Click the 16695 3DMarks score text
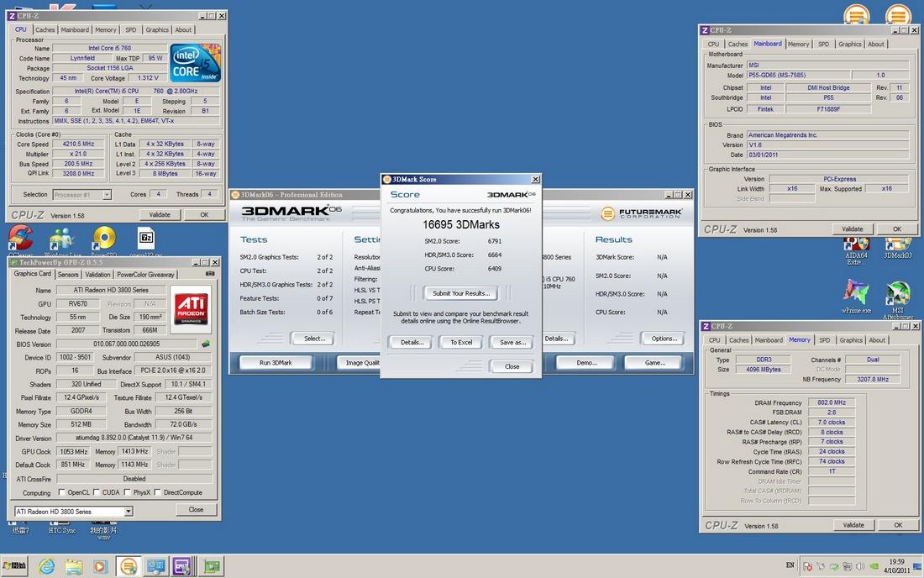This screenshot has height=578, width=924. pyautogui.click(x=461, y=224)
